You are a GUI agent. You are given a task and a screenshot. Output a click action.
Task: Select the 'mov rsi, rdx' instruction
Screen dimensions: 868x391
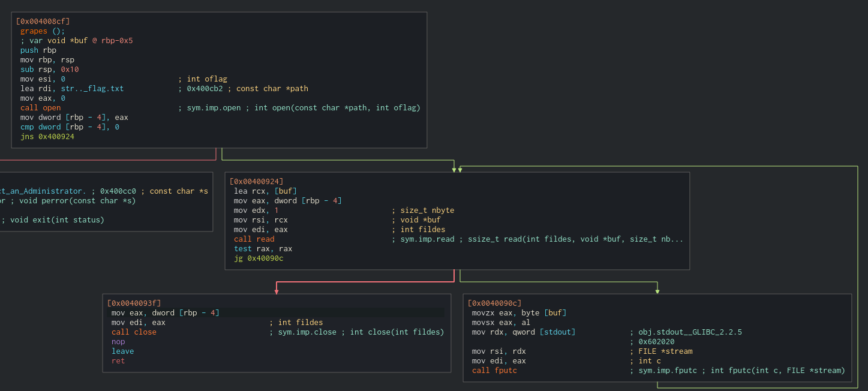pos(499,351)
